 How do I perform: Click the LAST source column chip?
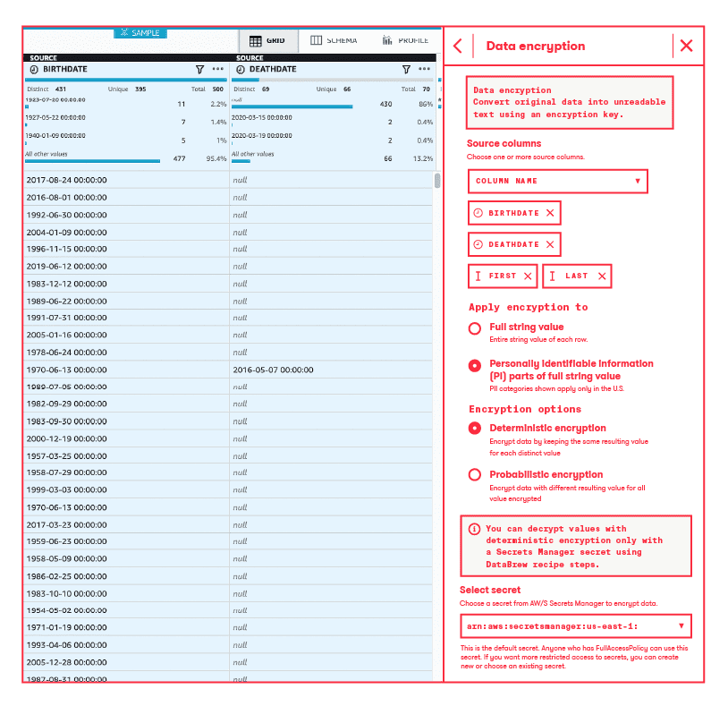(x=577, y=276)
